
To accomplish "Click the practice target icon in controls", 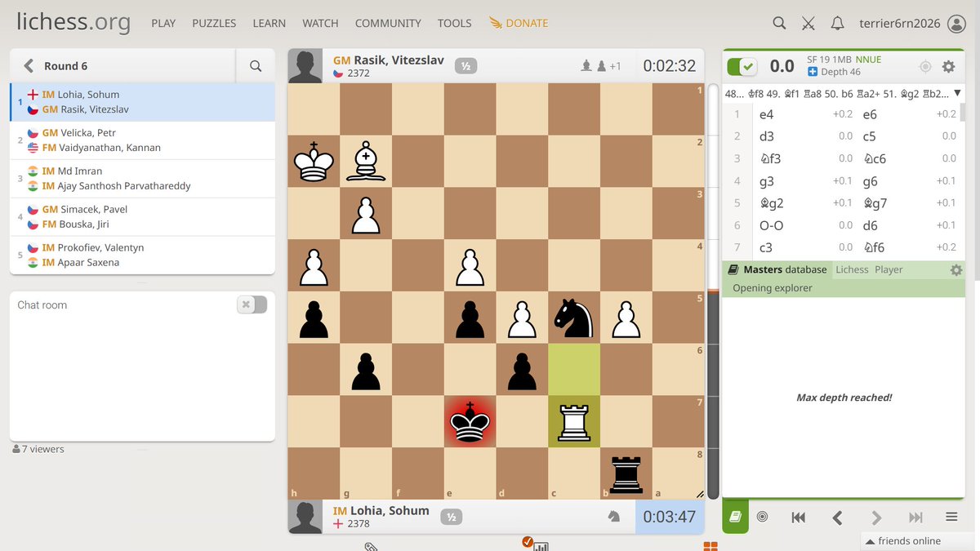I will click(762, 517).
